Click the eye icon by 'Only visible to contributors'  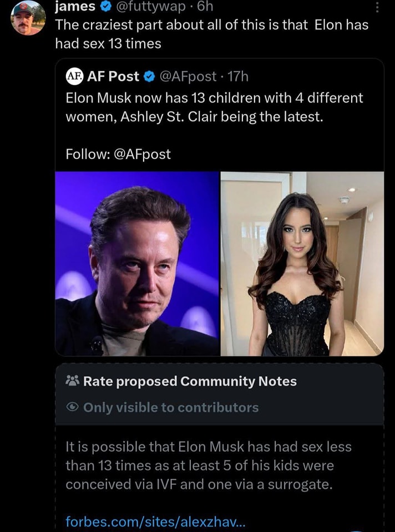click(73, 407)
